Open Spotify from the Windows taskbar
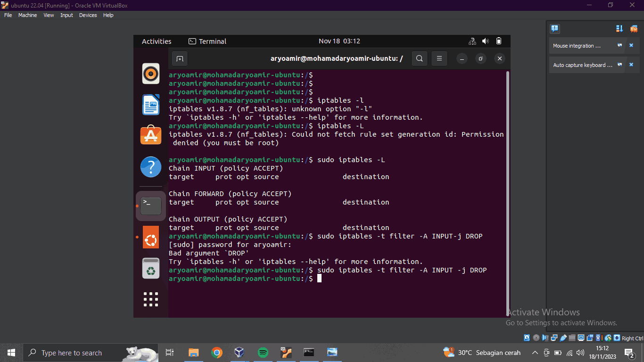Image resolution: width=644 pixels, height=362 pixels. pos(263,353)
